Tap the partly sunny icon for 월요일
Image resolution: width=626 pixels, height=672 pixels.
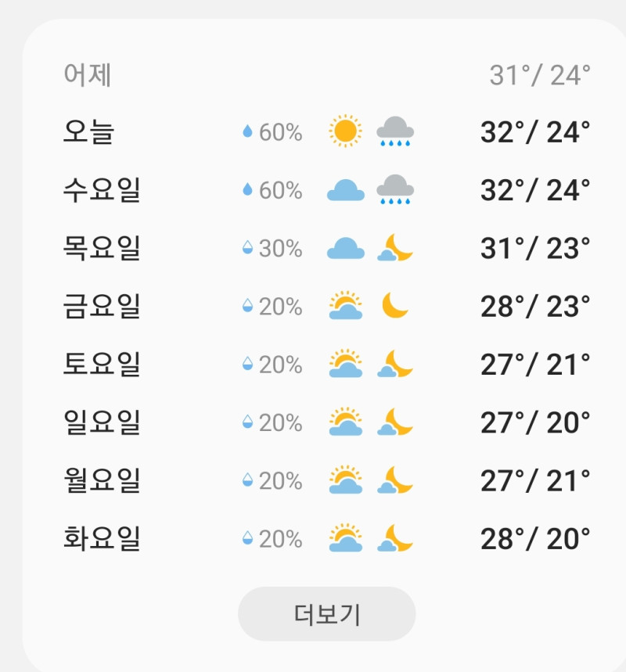346,480
